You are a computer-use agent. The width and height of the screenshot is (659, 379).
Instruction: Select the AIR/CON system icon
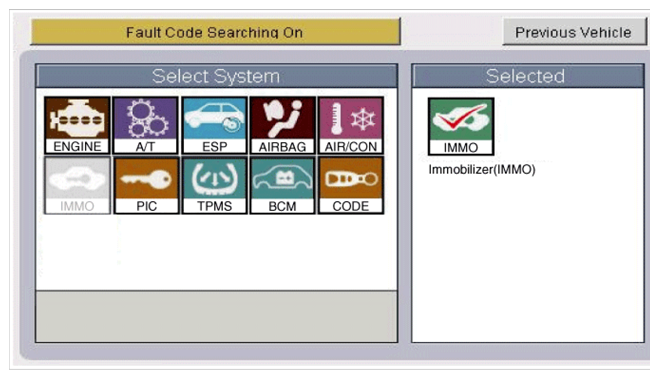pyautogui.click(x=351, y=125)
